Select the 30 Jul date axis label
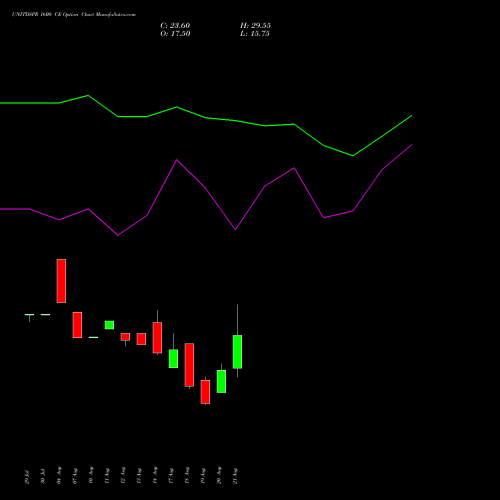 click(43, 477)
